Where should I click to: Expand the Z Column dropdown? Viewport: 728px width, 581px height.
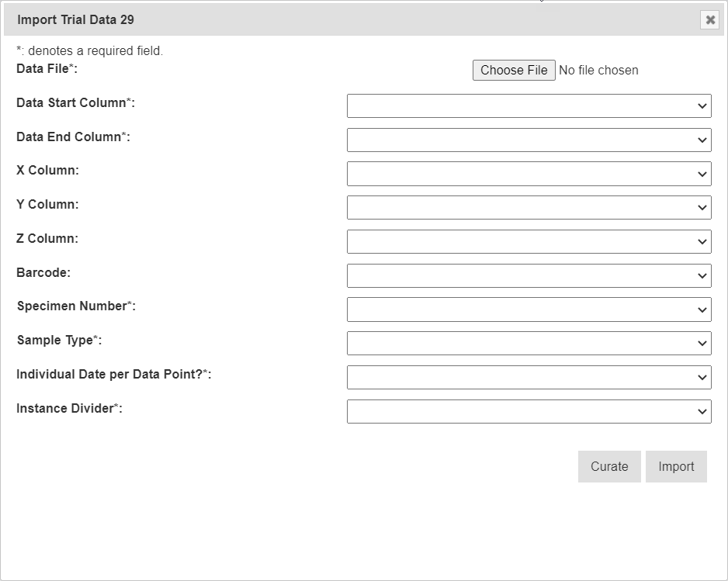[529, 241]
